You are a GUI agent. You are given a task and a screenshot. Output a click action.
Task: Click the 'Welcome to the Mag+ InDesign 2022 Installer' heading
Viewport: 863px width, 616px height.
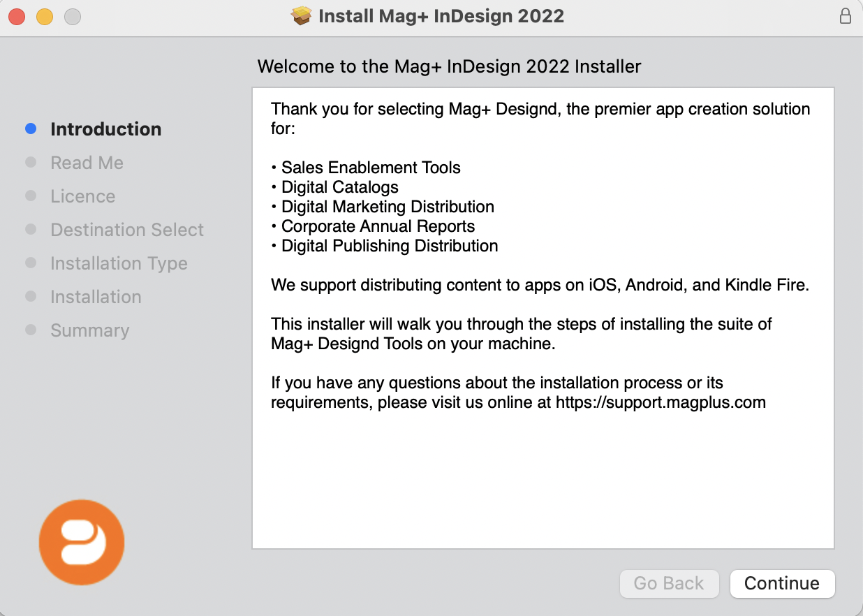(x=449, y=67)
